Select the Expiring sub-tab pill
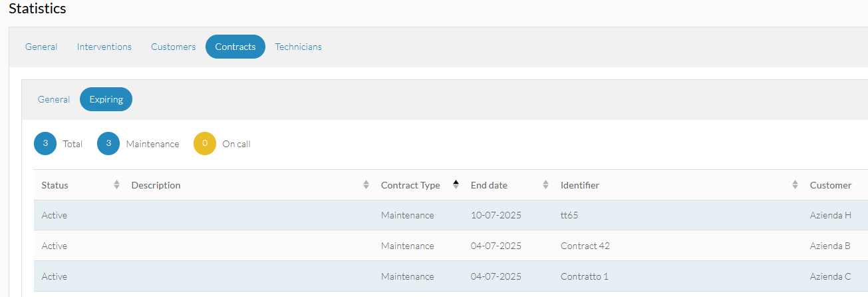The height and width of the screenshot is (297, 868). (106, 99)
